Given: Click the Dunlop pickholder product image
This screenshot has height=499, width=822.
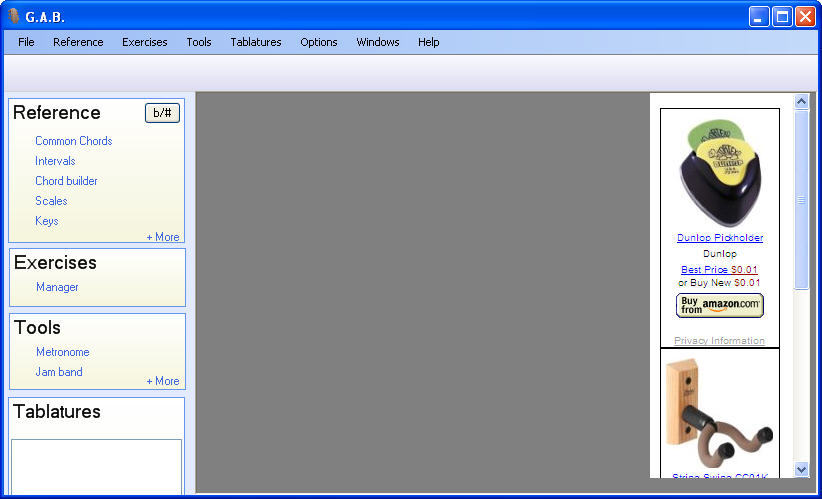Looking at the screenshot, I should 719,172.
